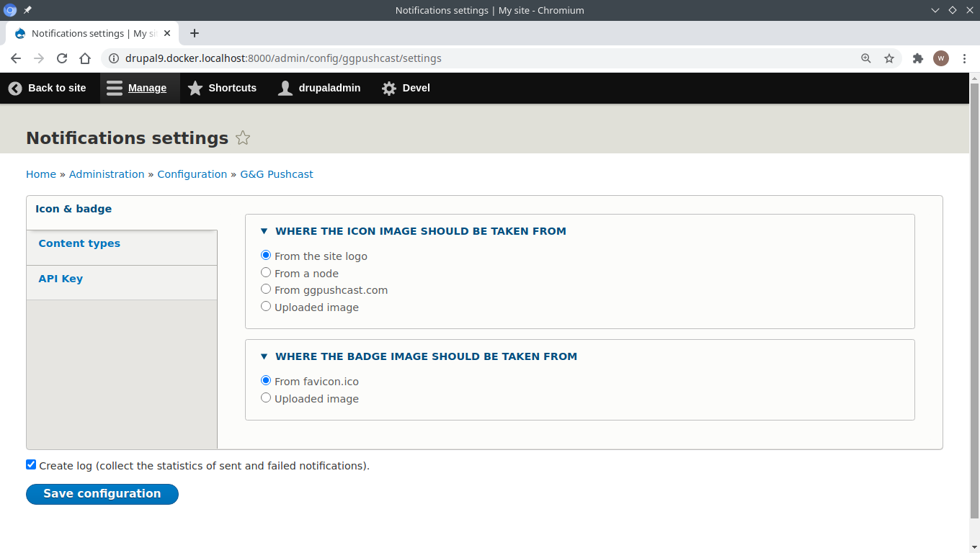This screenshot has height=553, width=980.
Task: Choose 'Uploaded image' for the badge source
Action: coord(265,397)
